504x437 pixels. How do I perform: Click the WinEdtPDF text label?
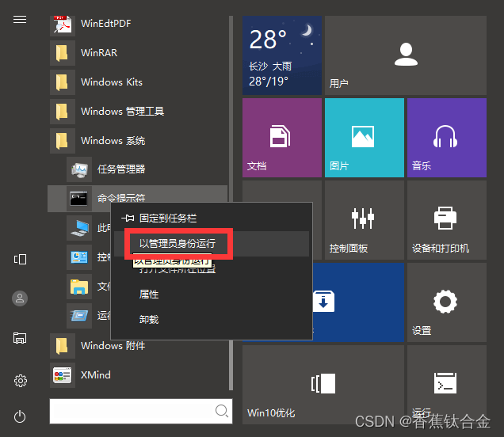click(x=105, y=24)
